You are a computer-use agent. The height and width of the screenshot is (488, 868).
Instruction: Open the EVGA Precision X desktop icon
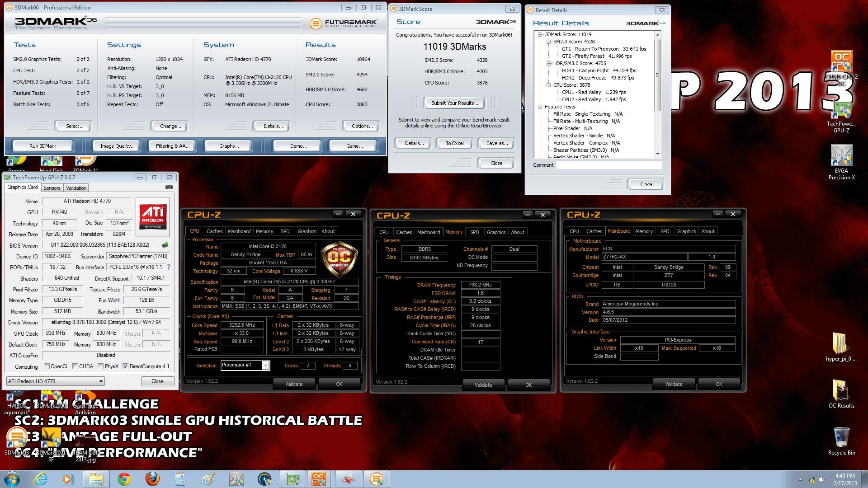(841, 163)
